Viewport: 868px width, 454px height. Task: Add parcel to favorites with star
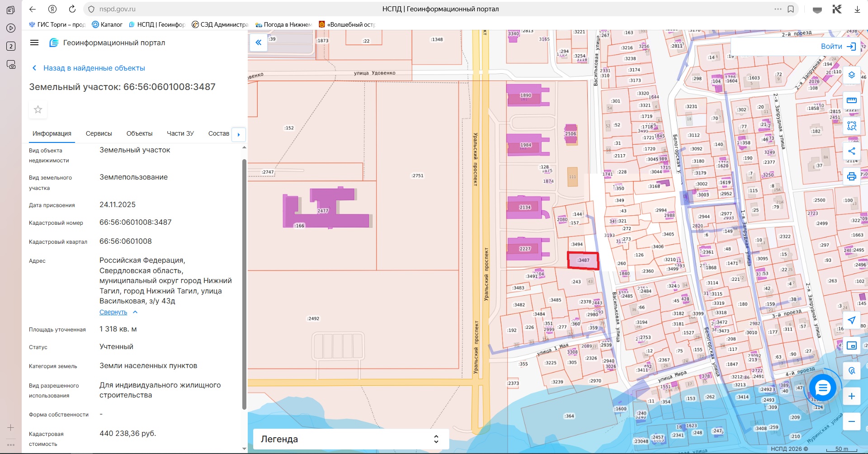click(38, 109)
